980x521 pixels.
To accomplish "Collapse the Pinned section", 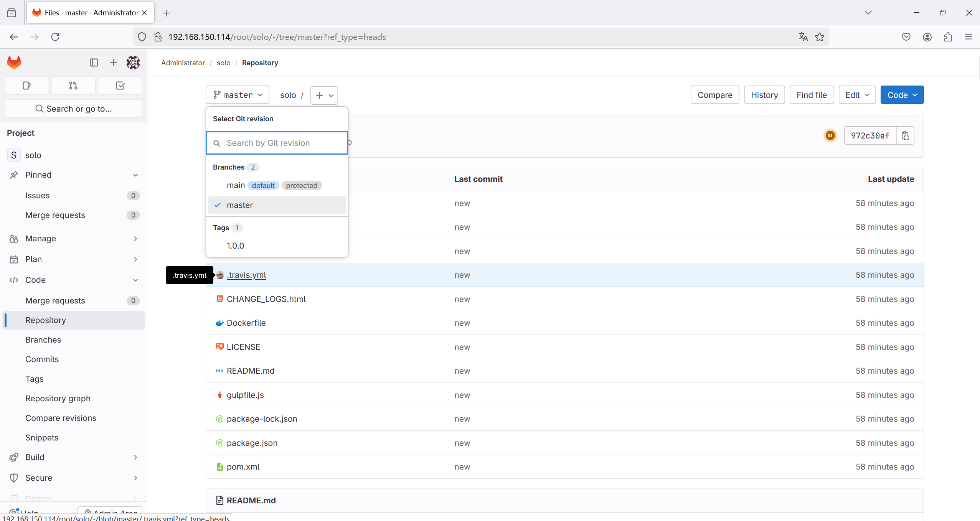I will pos(135,175).
